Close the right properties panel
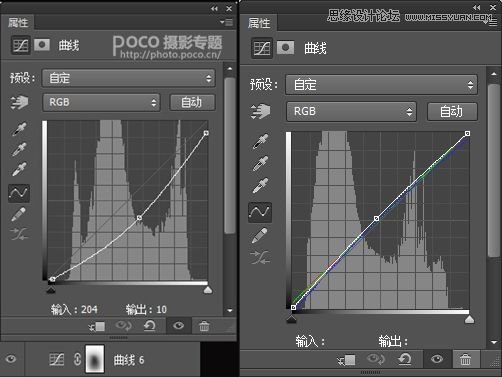 coord(493,7)
